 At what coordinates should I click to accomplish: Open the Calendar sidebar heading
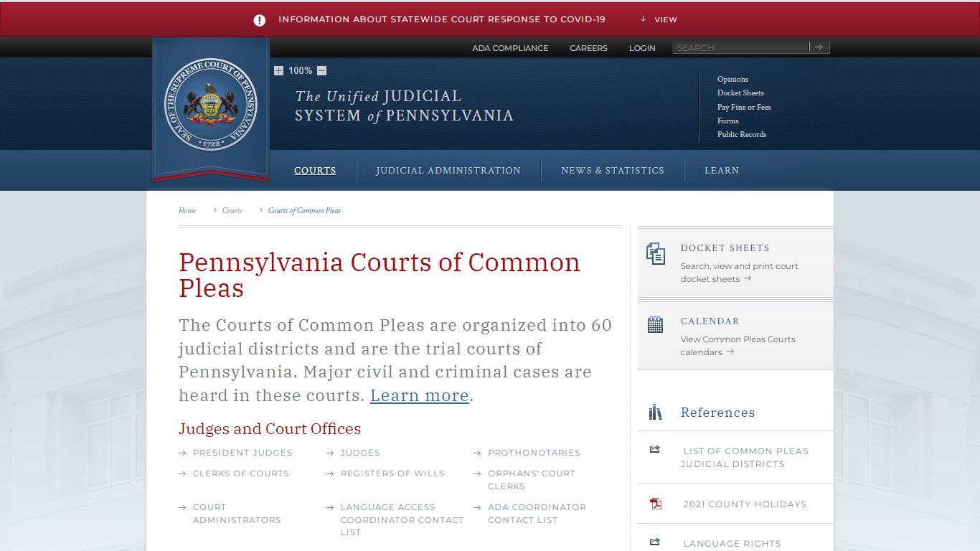pyautogui.click(x=710, y=321)
